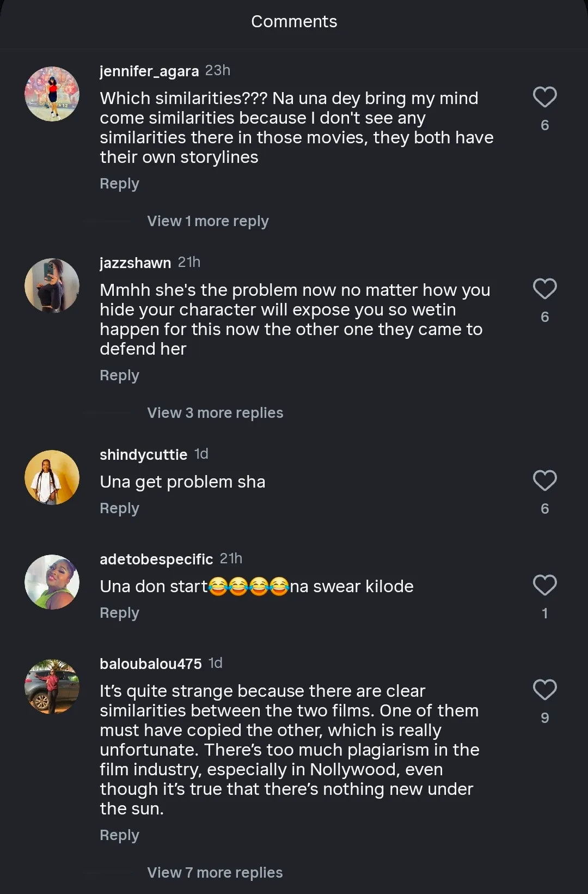Tap adetobespecific's avatar

pyautogui.click(x=52, y=582)
